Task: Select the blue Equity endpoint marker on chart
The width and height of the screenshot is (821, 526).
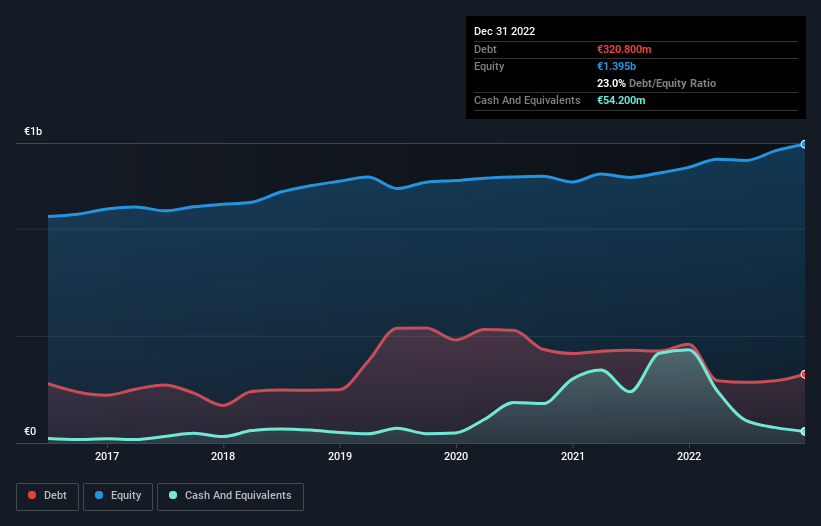Action: 804,144
